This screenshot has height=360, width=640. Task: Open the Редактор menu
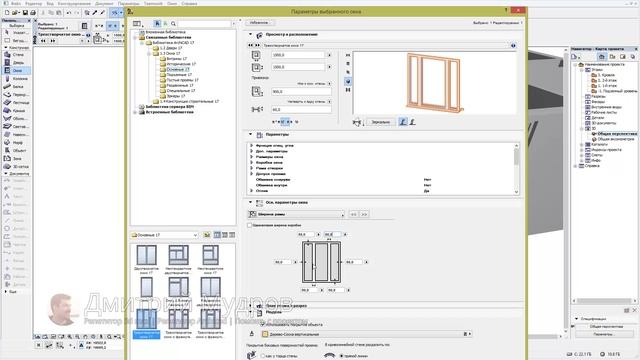(x=33, y=3)
